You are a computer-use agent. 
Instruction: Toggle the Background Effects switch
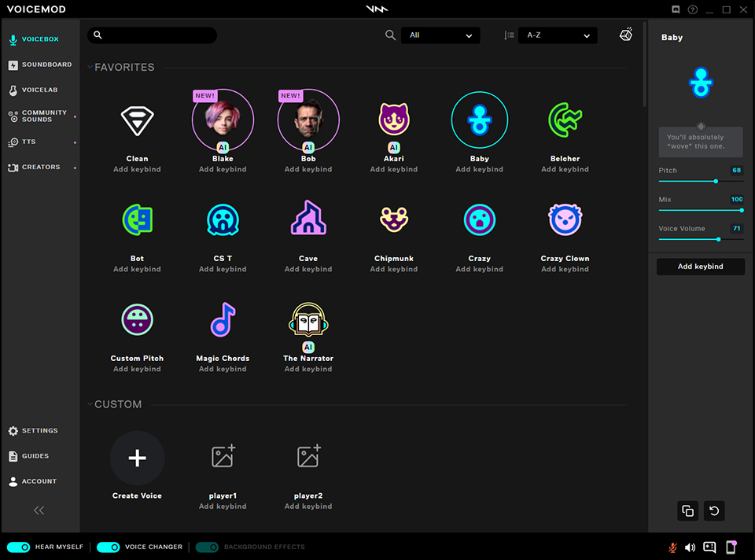(207, 547)
